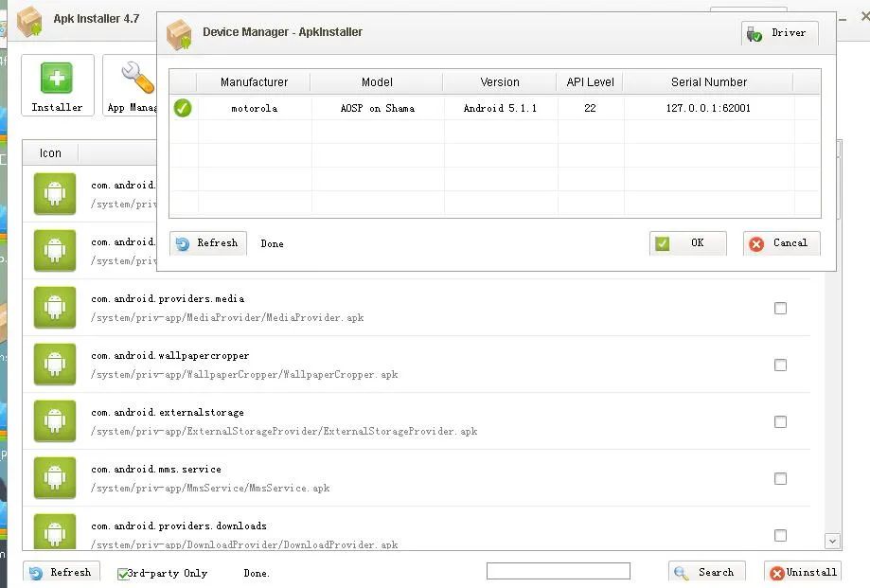
Task: Toggle the 3rd-party Only checkbox
Action: 123,574
